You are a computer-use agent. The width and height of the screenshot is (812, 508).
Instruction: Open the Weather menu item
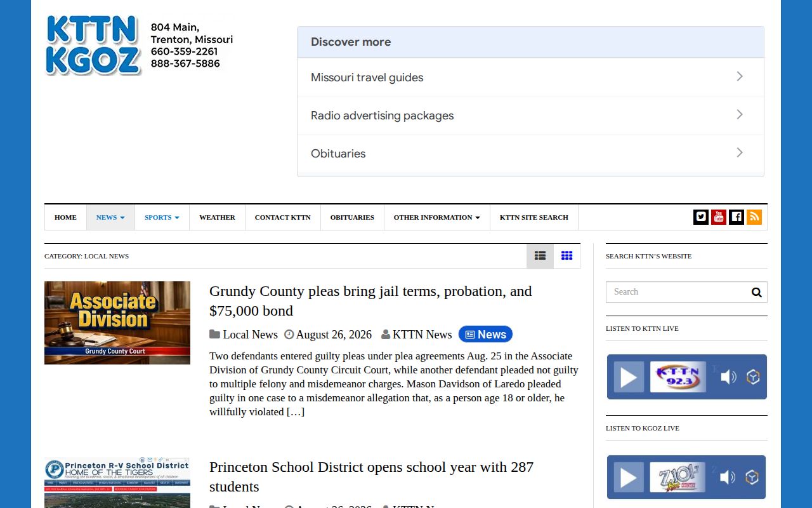click(x=217, y=217)
